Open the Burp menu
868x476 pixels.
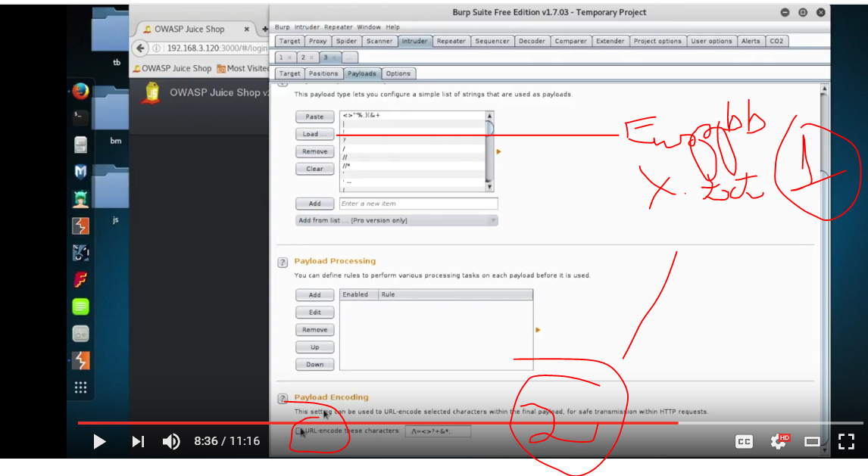[283, 26]
